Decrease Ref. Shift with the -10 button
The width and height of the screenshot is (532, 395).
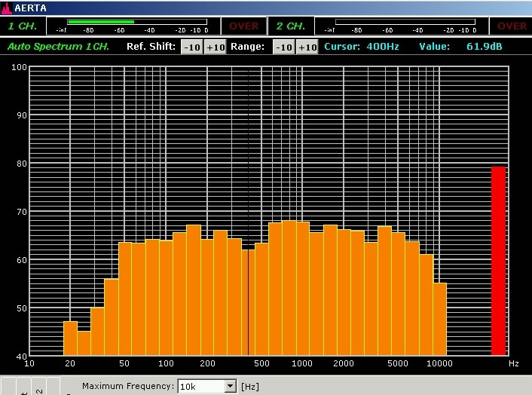coord(192,47)
